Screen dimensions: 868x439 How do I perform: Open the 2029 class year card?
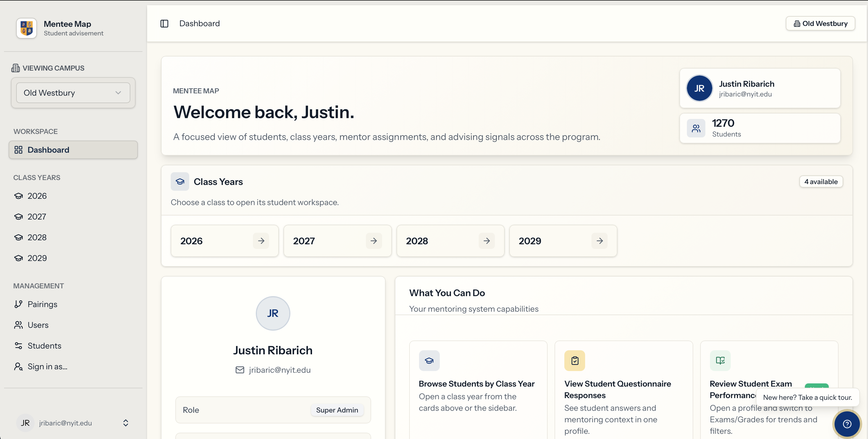pos(563,241)
